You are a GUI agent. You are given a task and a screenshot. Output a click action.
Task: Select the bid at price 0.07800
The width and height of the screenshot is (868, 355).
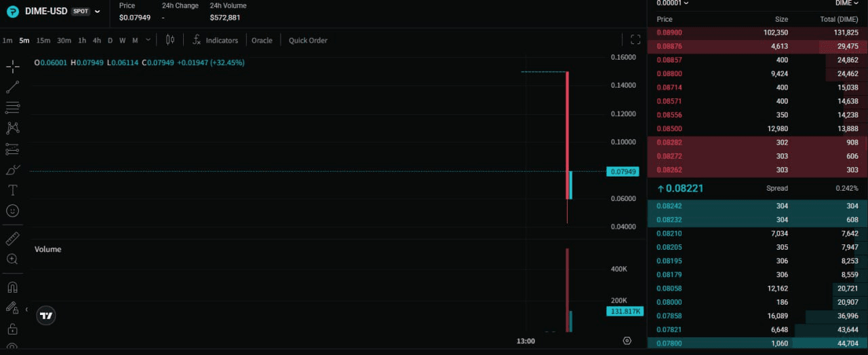[x=757, y=343]
